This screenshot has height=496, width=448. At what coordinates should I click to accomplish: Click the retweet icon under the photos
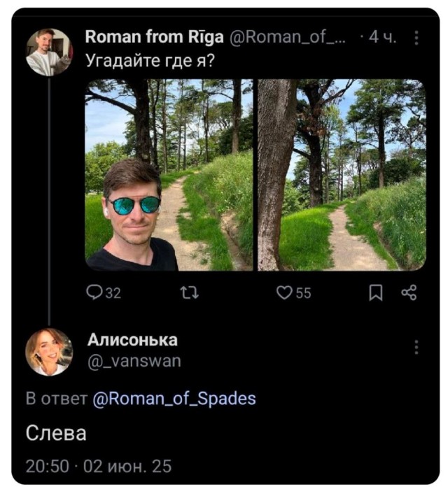(190, 294)
